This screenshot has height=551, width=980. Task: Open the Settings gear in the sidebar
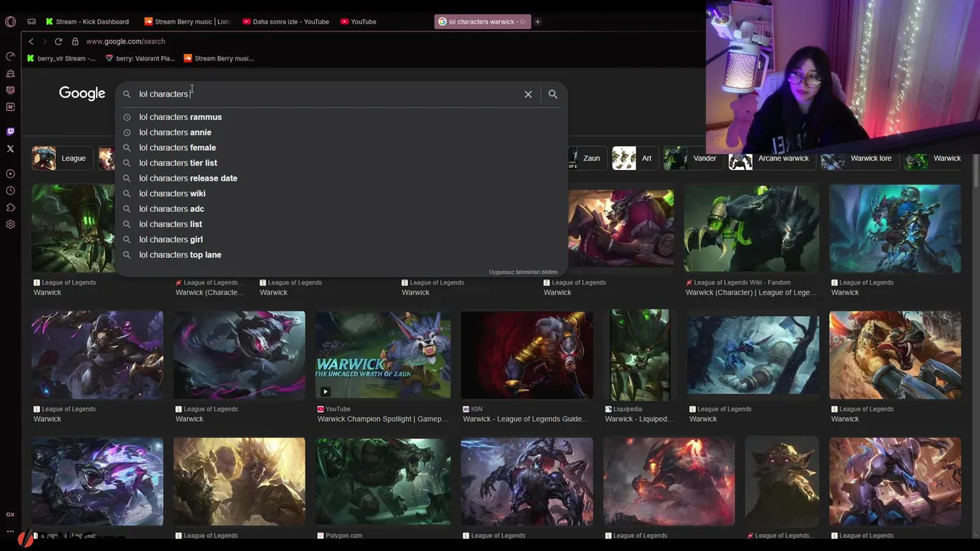pos(10,224)
